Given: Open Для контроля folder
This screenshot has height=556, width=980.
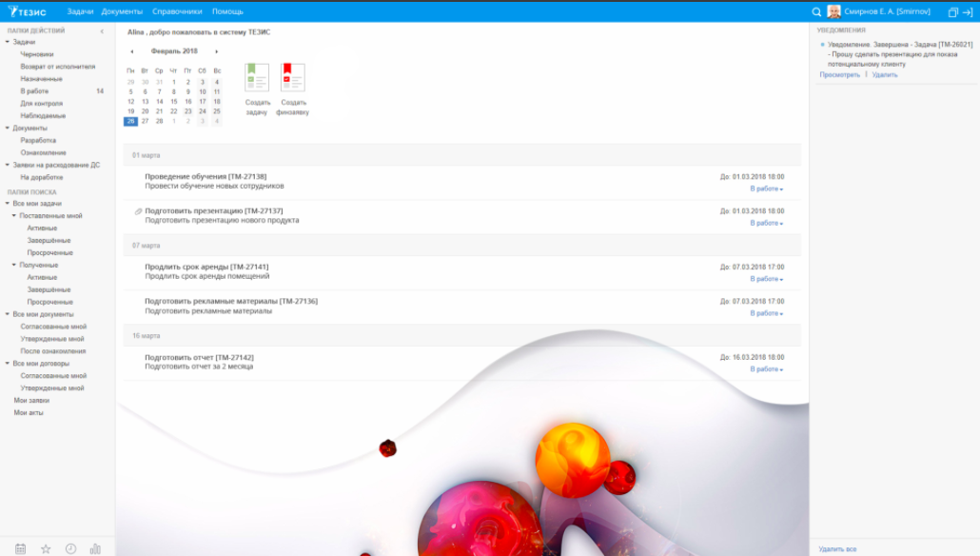Looking at the screenshot, I should tap(41, 104).
